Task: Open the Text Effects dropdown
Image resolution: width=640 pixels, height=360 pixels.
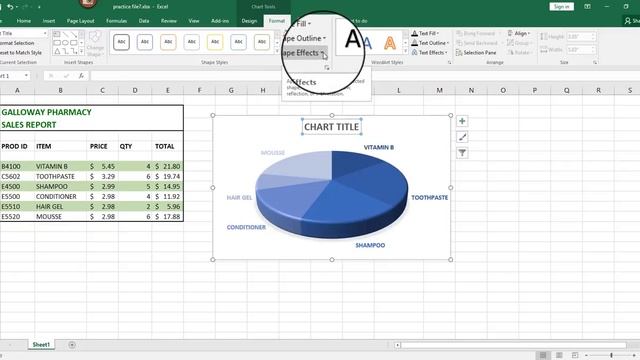Action: pos(429,53)
